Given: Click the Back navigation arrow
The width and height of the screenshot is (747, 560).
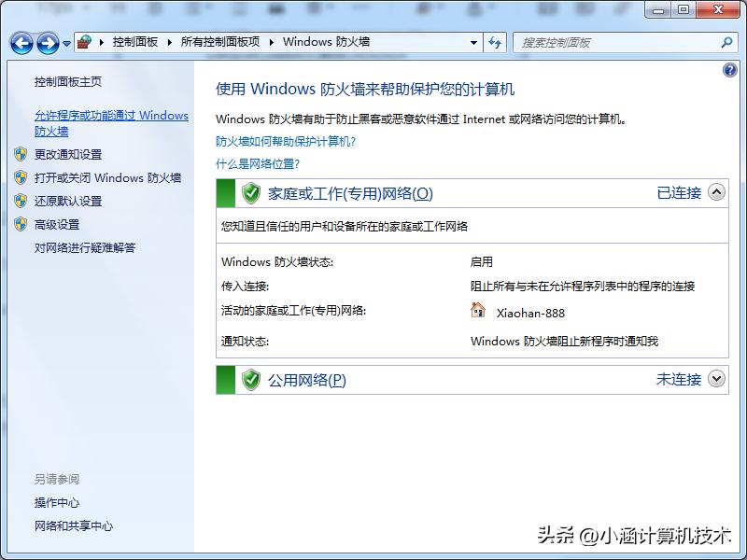Looking at the screenshot, I should pyautogui.click(x=21, y=43).
